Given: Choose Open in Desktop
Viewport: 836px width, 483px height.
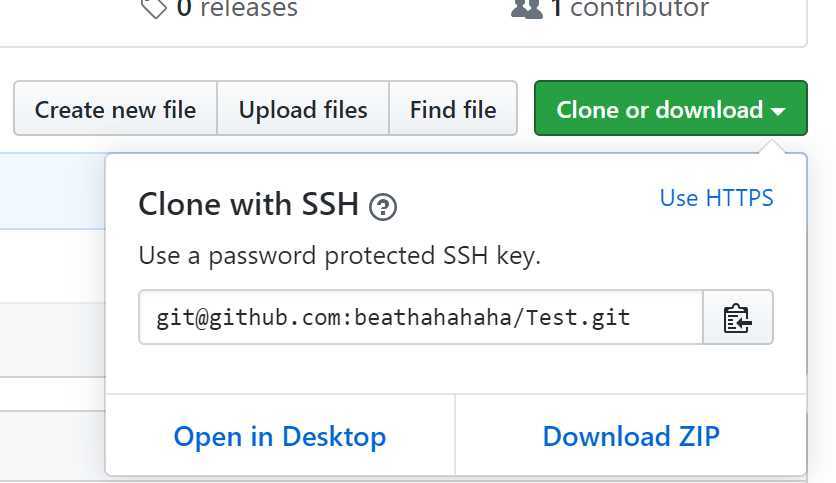Looking at the screenshot, I should [280, 436].
